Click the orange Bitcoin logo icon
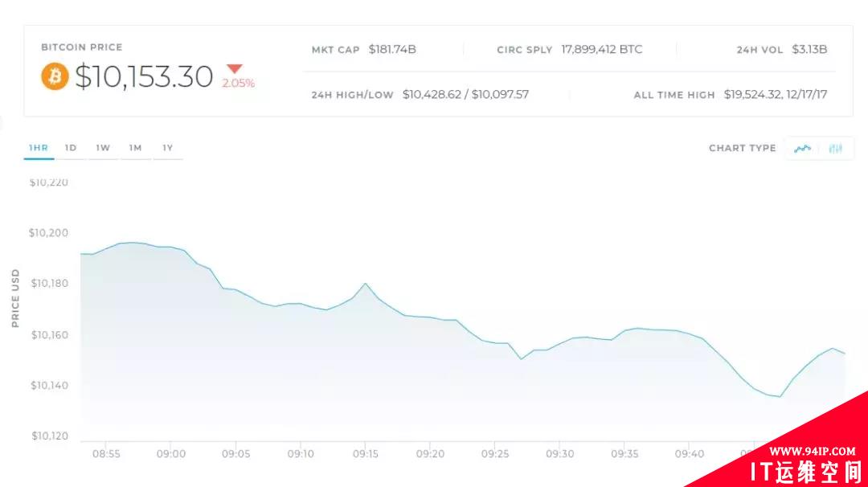This screenshot has height=487, width=868. [x=55, y=76]
